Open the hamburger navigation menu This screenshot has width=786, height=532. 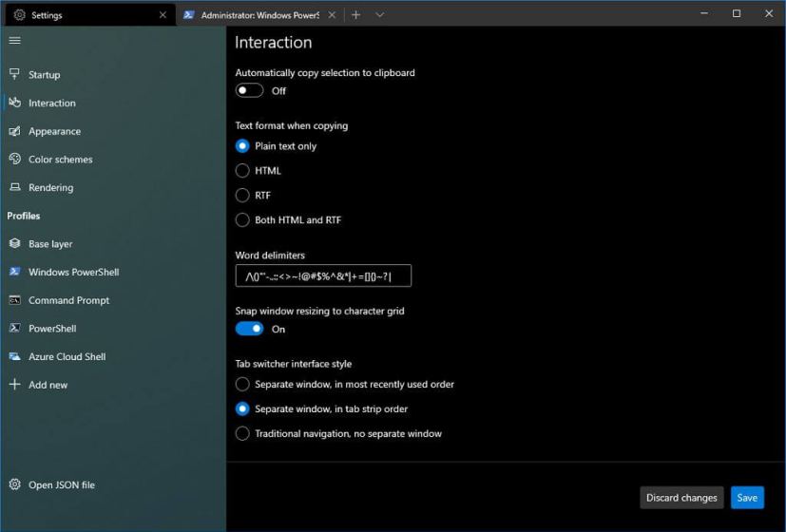click(x=14, y=41)
